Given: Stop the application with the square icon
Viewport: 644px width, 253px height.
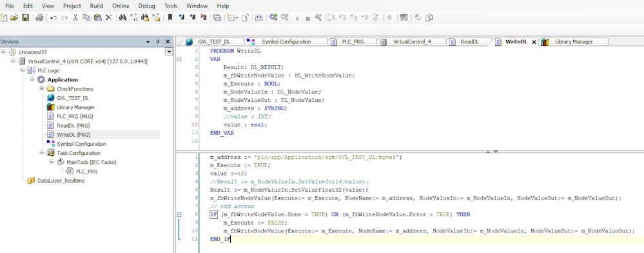Looking at the screenshot, I should pyautogui.click(x=307, y=19).
